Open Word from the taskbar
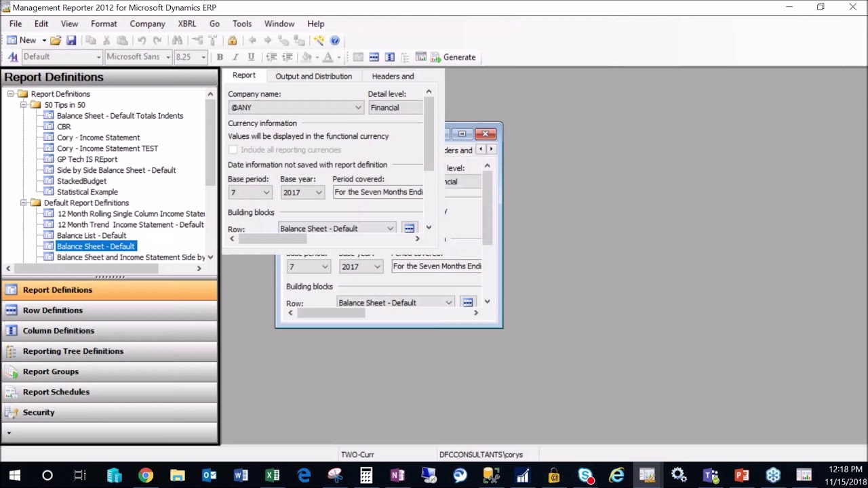The image size is (868, 488). click(x=241, y=475)
